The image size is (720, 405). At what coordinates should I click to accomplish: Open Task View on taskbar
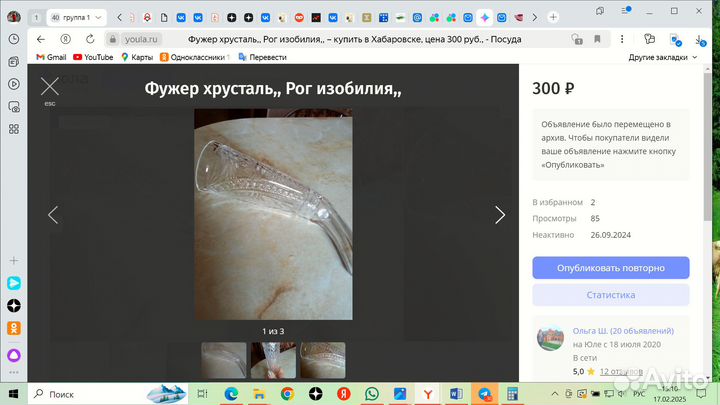tap(202, 394)
